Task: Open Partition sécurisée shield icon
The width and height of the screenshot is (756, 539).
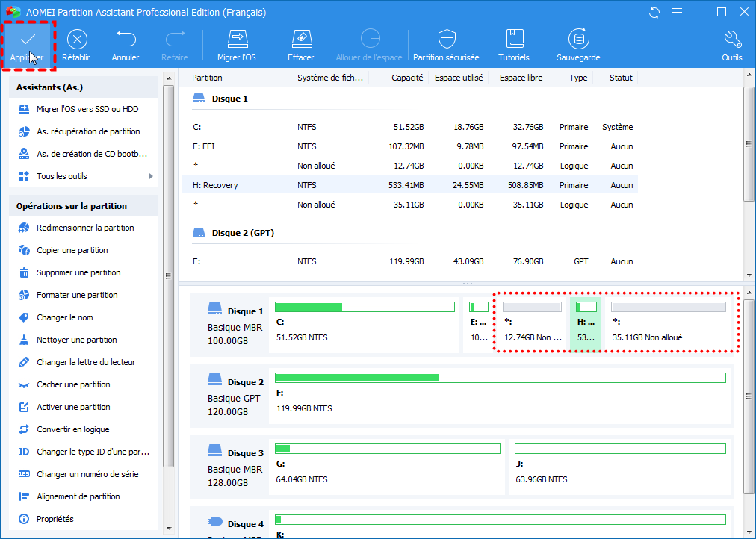Action: (x=447, y=40)
